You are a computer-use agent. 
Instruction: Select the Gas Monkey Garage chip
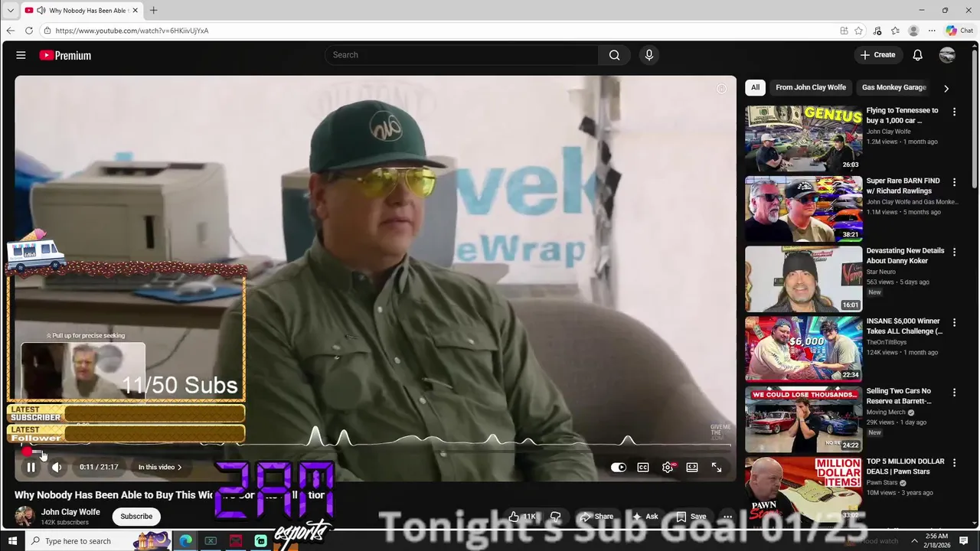tap(893, 87)
